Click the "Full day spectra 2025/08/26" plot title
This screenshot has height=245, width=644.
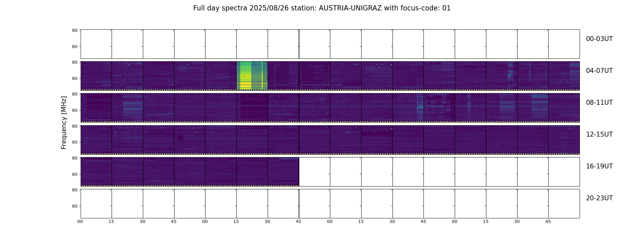pyautogui.click(x=322, y=8)
